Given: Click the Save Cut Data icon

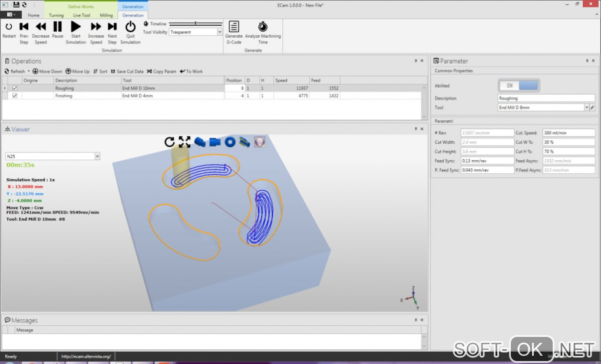Looking at the screenshot, I should pos(113,71).
